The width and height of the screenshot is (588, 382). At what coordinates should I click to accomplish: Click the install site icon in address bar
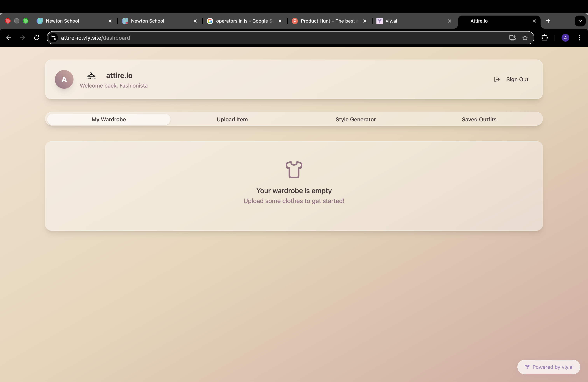512,38
